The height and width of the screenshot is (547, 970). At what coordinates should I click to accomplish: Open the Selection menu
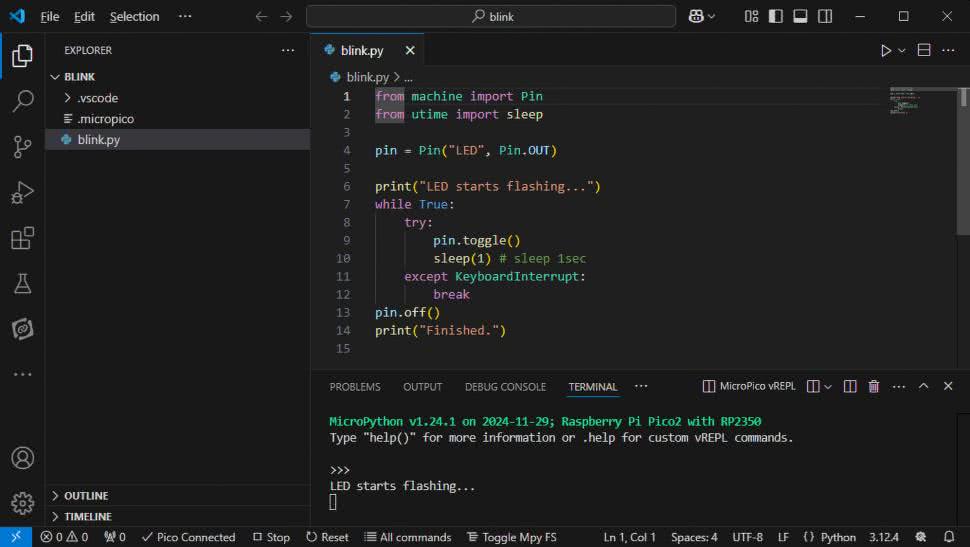coord(134,16)
